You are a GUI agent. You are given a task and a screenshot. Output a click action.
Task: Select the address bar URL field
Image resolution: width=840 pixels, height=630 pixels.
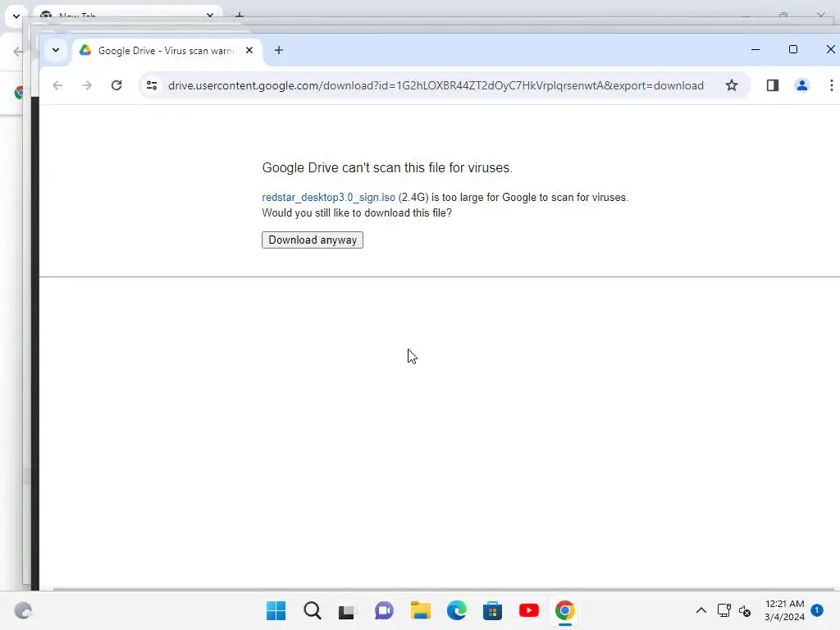(436, 85)
